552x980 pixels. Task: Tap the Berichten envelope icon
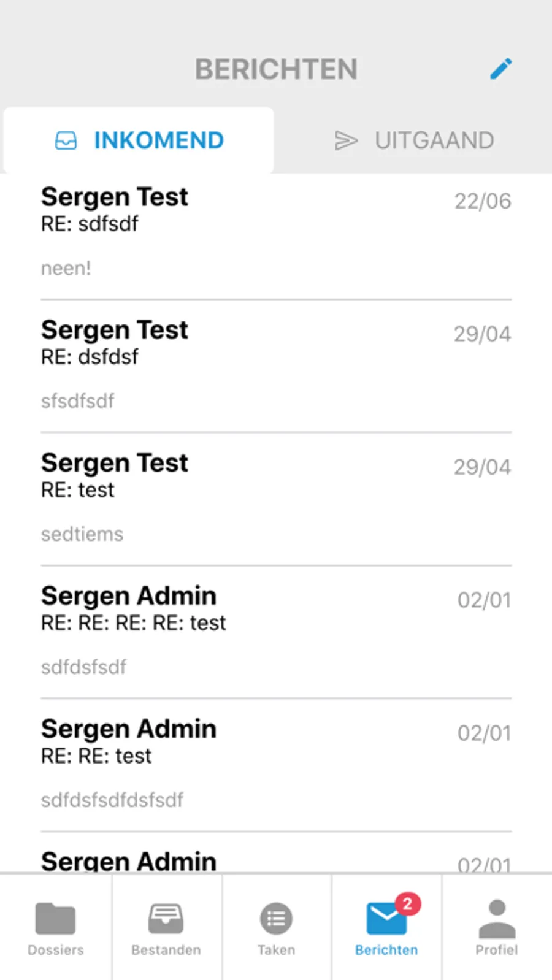386,918
